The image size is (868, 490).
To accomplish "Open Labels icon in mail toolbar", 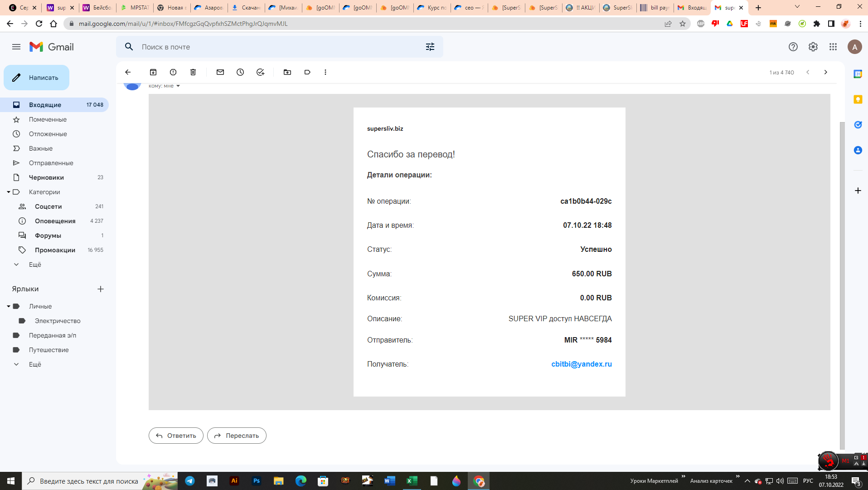I will (x=307, y=72).
